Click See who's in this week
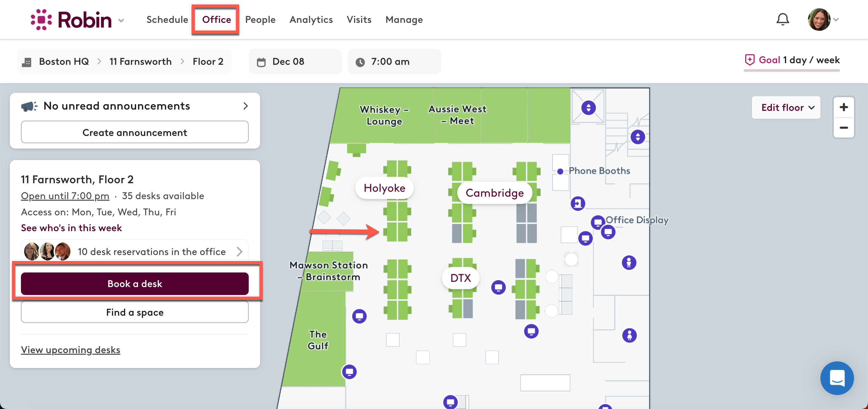The image size is (868, 409). pos(71,228)
